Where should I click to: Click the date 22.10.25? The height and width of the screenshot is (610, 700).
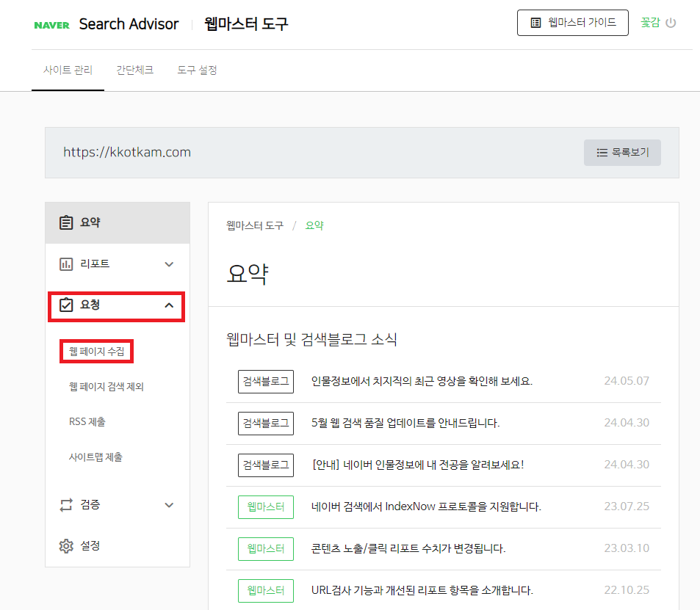(x=627, y=590)
